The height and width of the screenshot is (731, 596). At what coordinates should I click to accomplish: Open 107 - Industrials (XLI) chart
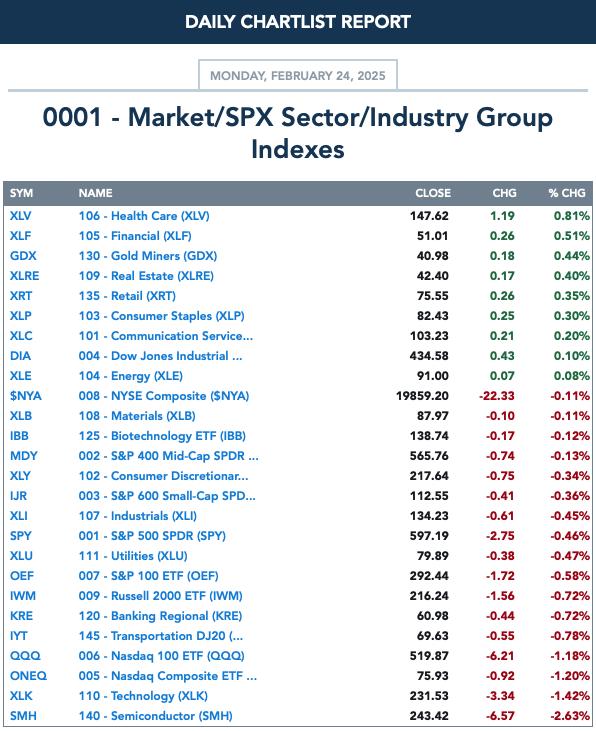coord(138,516)
